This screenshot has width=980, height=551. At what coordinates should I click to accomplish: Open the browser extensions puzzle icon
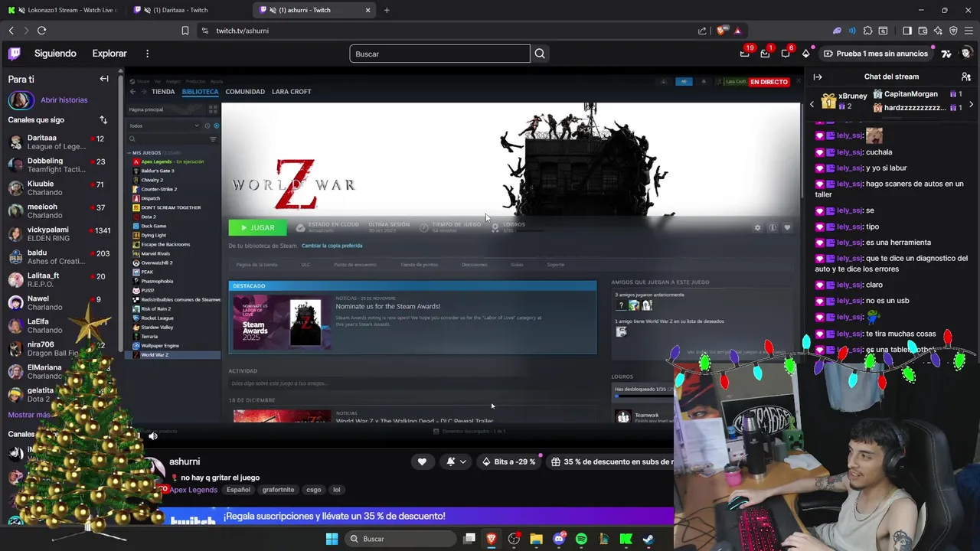(867, 31)
